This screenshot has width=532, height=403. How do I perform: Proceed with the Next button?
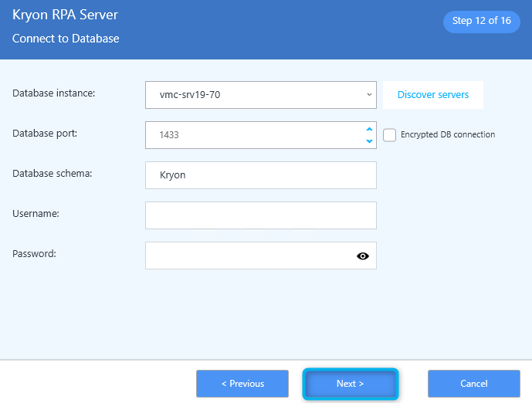coord(350,384)
